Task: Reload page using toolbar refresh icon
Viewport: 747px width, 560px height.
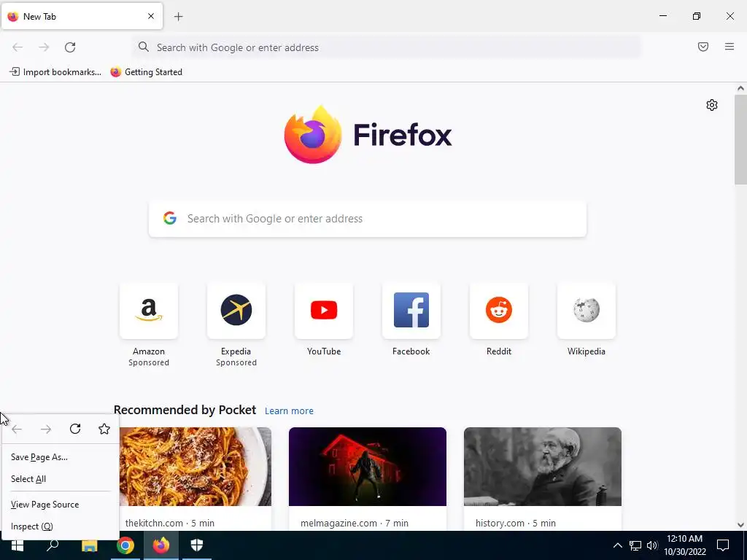Action: [70, 47]
